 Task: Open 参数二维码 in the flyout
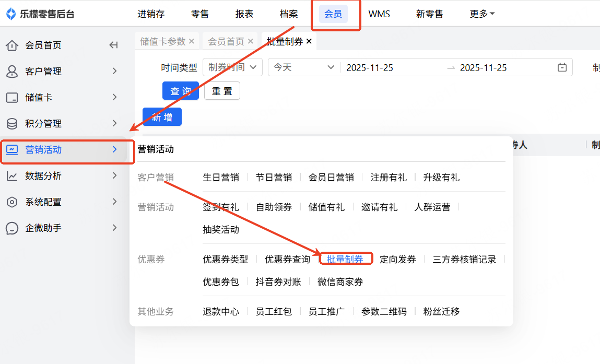click(384, 311)
